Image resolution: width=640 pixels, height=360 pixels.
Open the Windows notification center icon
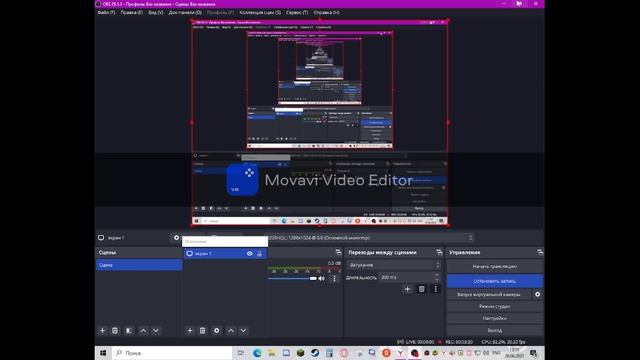[533, 353]
